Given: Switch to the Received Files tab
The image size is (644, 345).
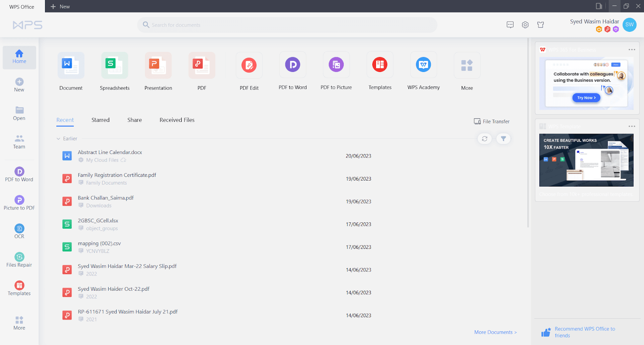Looking at the screenshot, I should click(177, 120).
